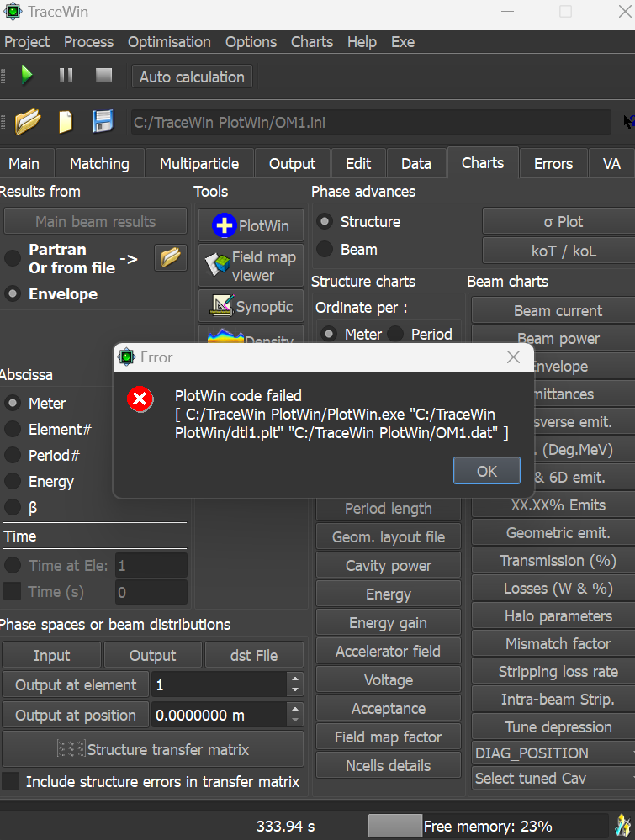Select Partran or from file radio option
The height and width of the screenshot is (840, 635).
pos(13,259)
